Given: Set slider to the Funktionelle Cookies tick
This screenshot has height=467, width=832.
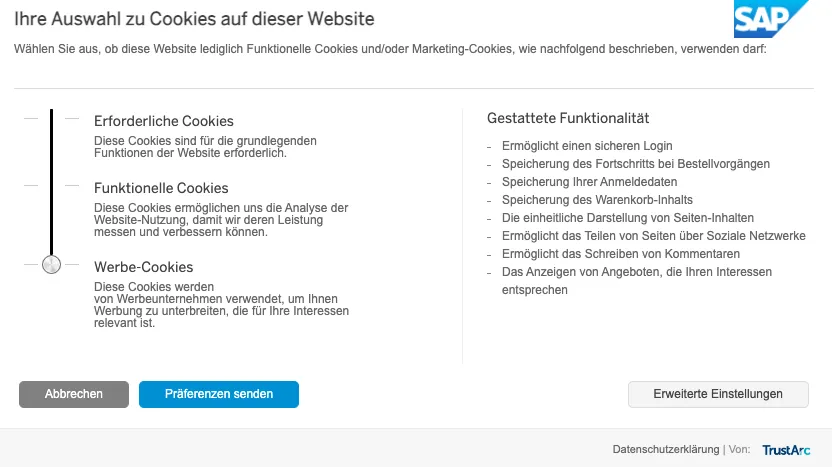Looking at the screenshot, I should pyautogui.click(x=51, y=186).
